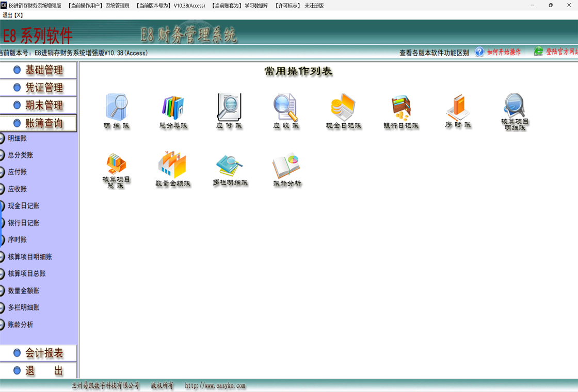Launch the 银行日记账 wallet icon
This screenshot has height=392, width=578.
point(401,108)
